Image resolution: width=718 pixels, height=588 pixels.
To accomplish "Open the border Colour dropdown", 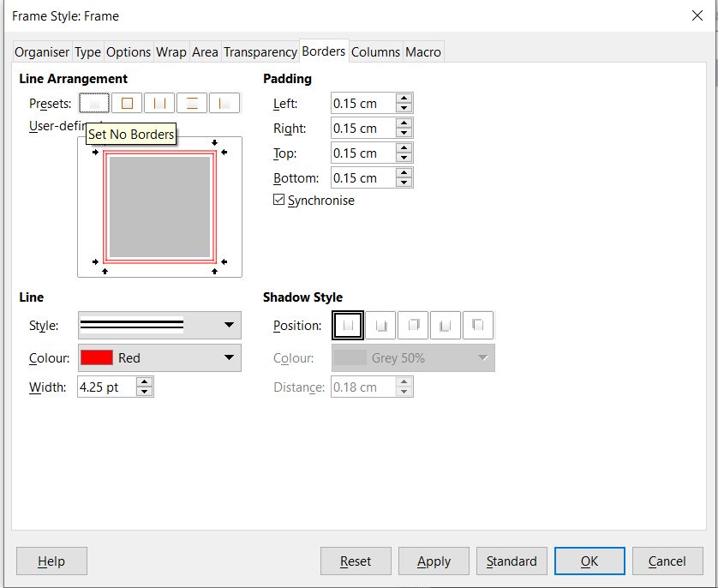I will pyautogui.click(x=228, y=357).
